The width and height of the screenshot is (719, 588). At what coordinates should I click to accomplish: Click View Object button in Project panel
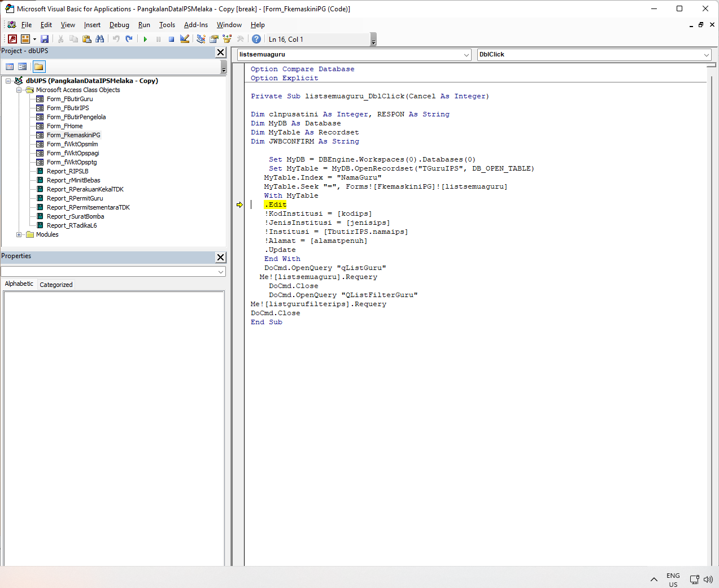(23, 67)
